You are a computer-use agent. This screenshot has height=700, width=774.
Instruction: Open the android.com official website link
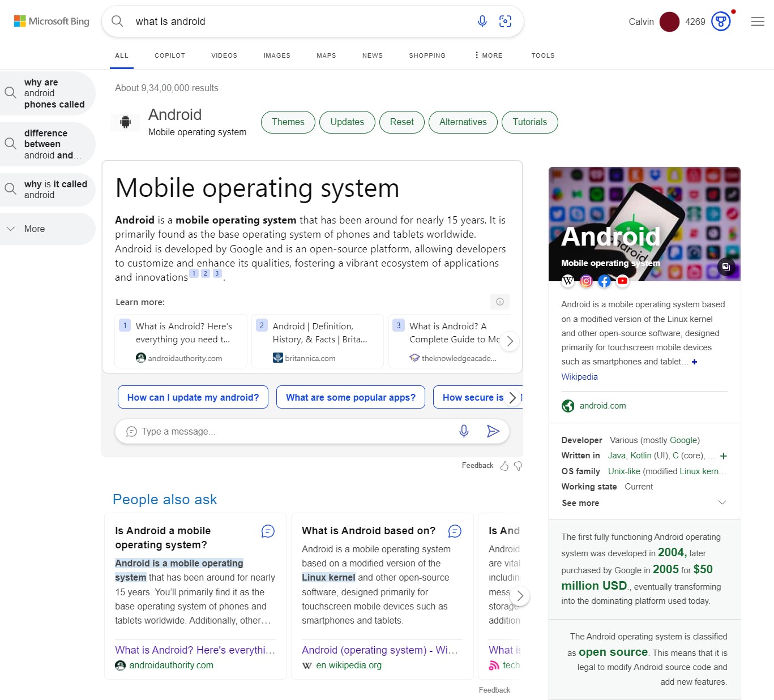pyautogui.click(x=602, y=406)
